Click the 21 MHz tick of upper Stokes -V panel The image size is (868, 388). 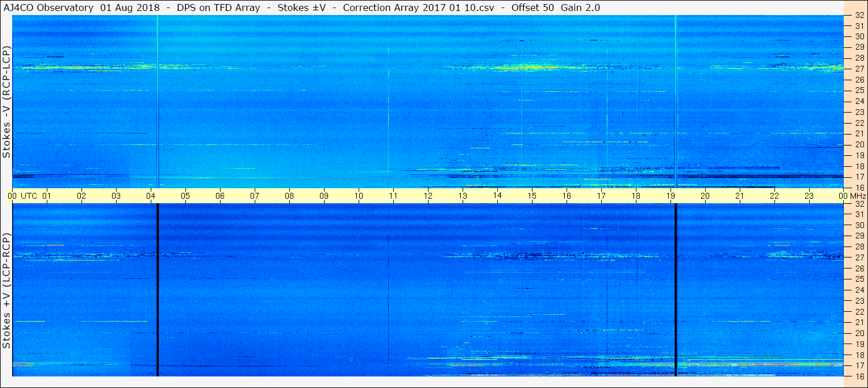click(x=859, y=133)
